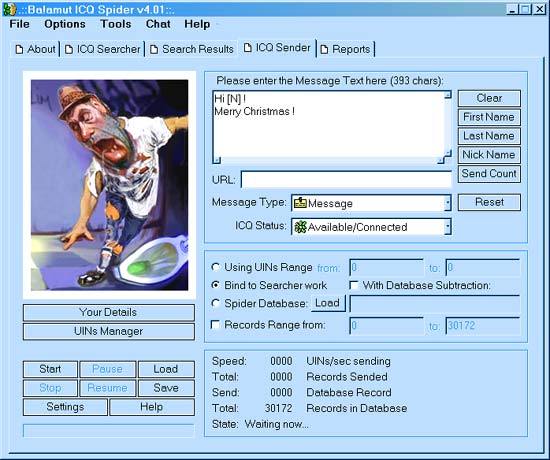
Task: Open the Settings button
Action: [x=65, y=407]
